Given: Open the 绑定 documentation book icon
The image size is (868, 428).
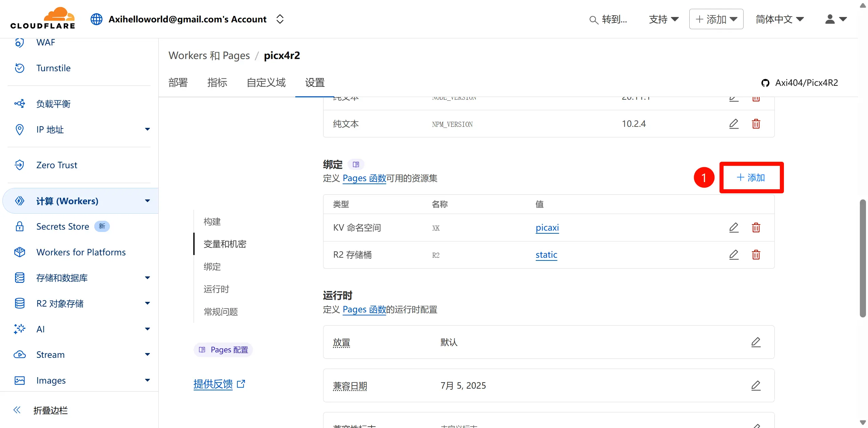Looking at the screenshot, I should point(356,164).
